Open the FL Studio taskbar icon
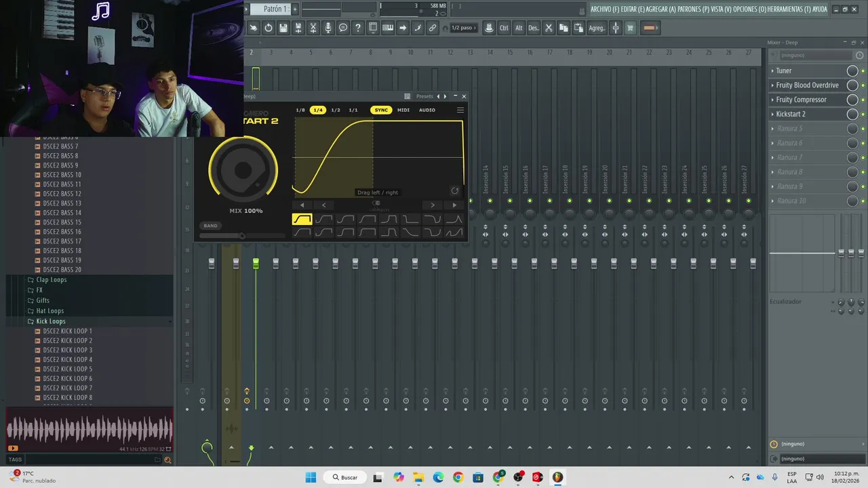Viewport: 868px width, 488px height. pyautogui.click(x=557, y=477)
